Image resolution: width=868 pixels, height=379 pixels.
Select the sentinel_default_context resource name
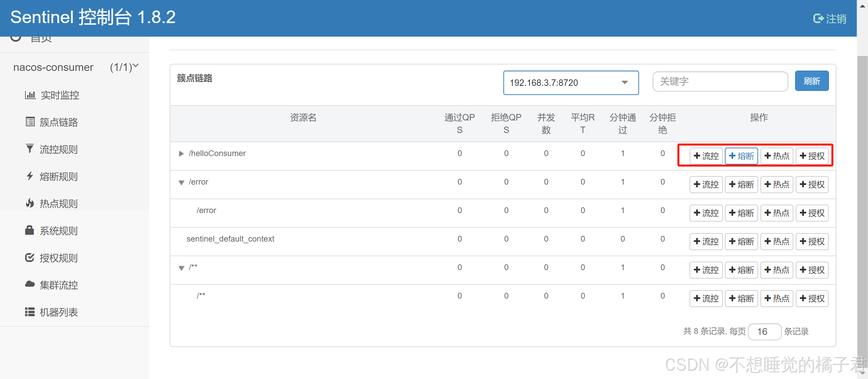pyautogui.click(x=230, y=239)
